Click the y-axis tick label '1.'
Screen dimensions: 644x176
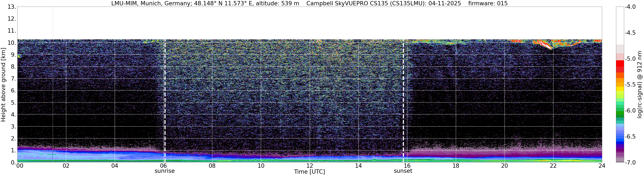click(x=13, y=150)
